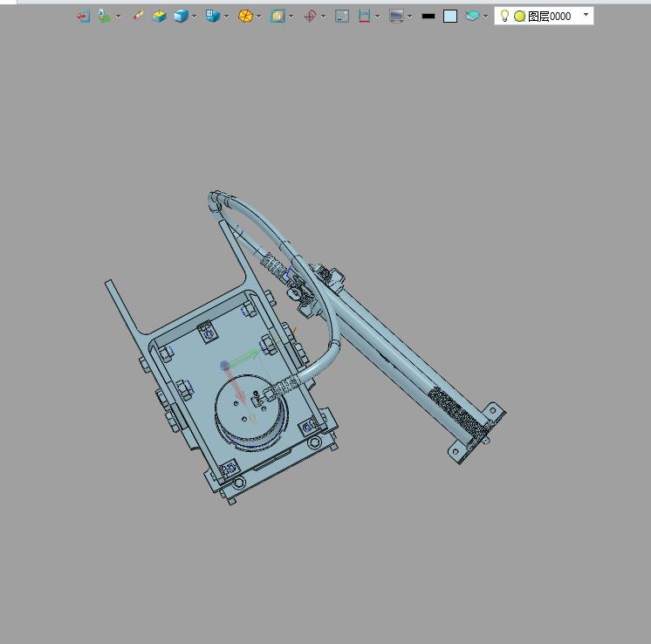Image resolution: width=651 pixels, height=644 pixels.
Task: Open dropdown beside orange polygon icon
Action: point(258,17)
